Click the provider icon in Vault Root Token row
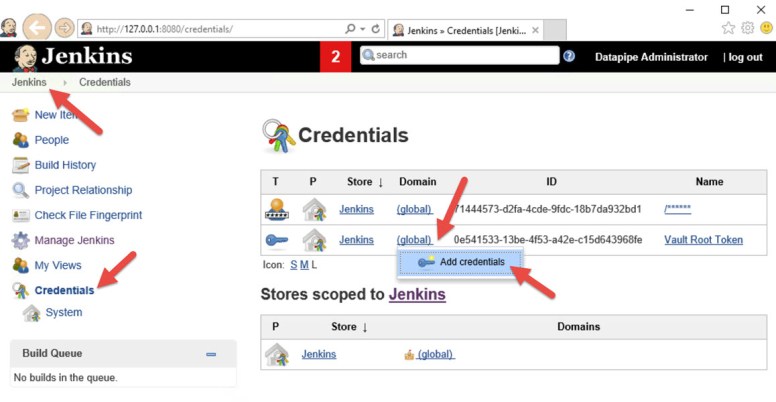This screenshot has width=776, height=402. click(x=315, y=240)
